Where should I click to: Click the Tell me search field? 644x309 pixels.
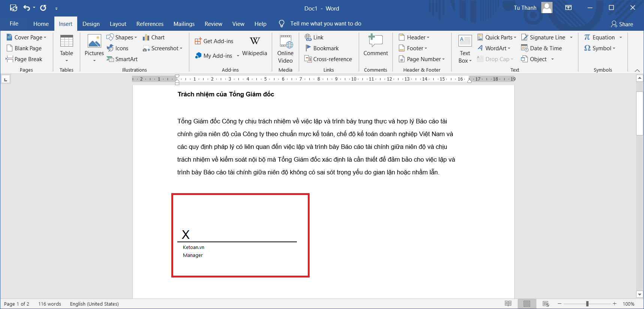coord(325,24)
